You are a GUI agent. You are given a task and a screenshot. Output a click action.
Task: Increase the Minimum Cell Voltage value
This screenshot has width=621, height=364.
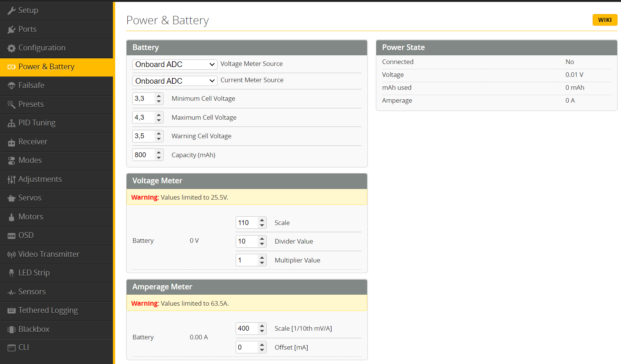coord(159,96)
